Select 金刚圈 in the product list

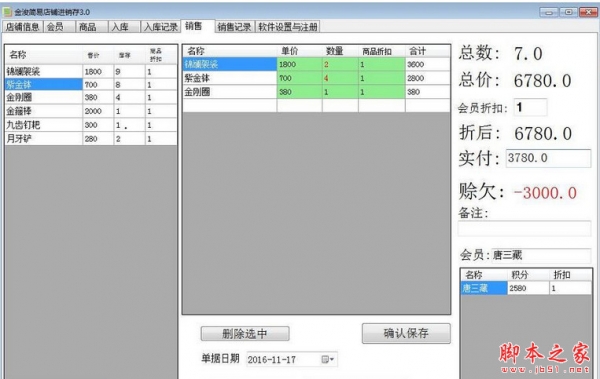[44, 98]
